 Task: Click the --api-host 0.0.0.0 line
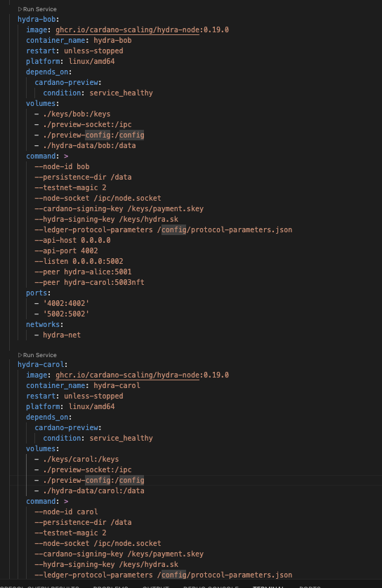[x=73, y=241]
